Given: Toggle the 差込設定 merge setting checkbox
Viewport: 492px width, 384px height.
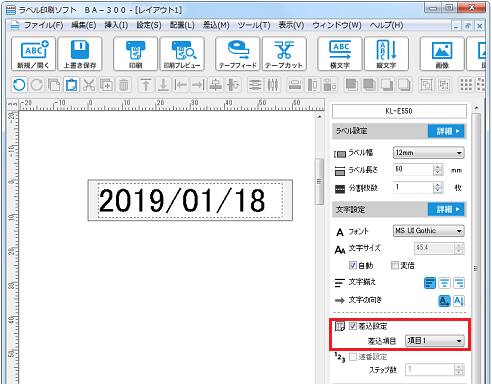Looking at the screenshot, I should pyautogui.click(x=353, y=326).
